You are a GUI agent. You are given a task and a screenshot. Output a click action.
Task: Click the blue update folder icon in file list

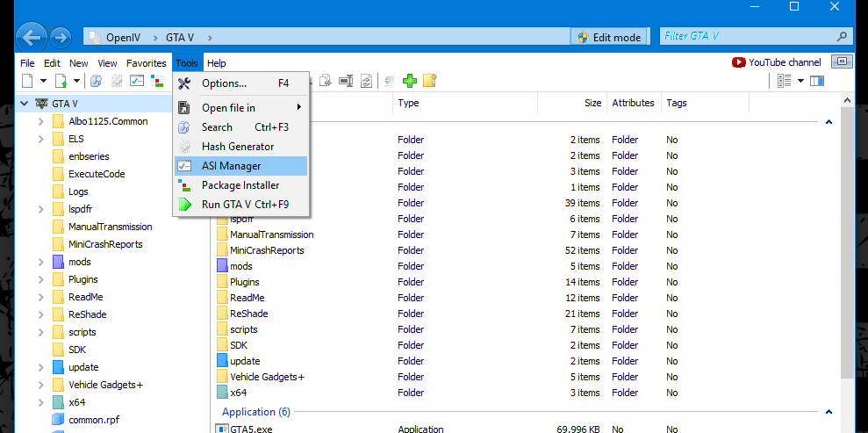[x=222, y=361]
